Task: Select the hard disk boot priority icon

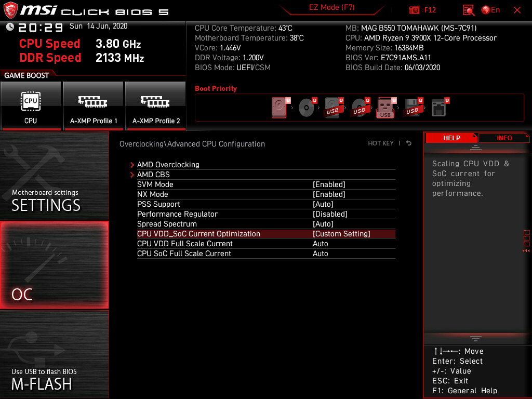Action: [x=281, y=108]
